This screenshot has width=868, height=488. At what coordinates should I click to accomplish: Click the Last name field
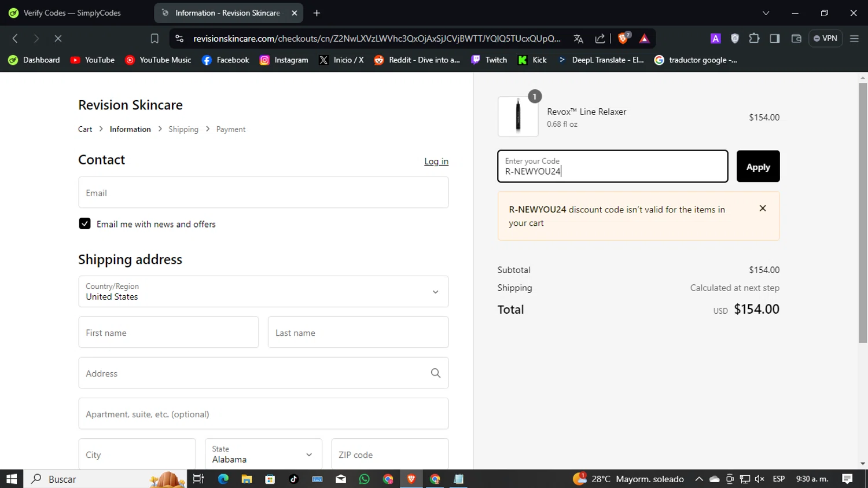click(358, 332)
